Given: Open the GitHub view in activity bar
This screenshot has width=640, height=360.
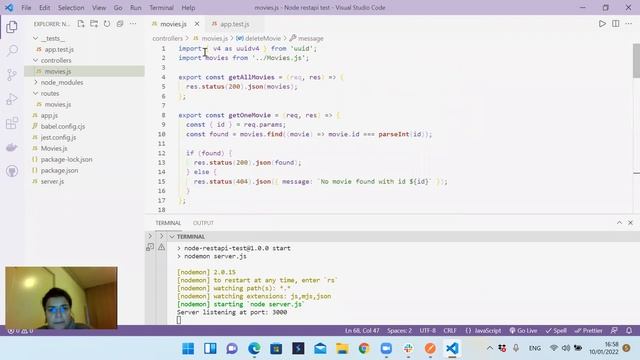Looking at the screenshot, I should click(12, 171).
